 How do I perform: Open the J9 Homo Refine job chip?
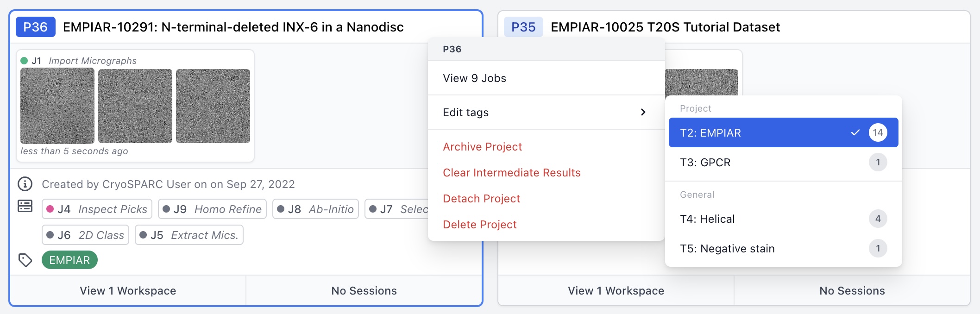212,209
